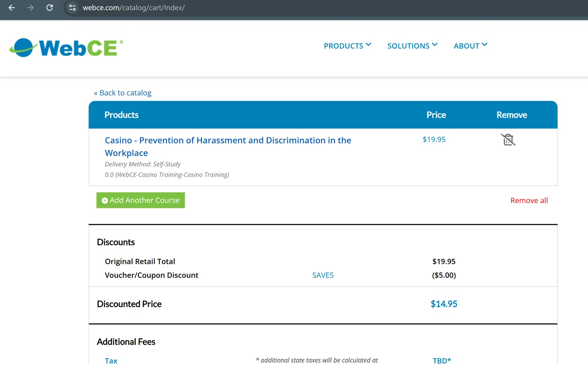The image size is (588, 365).
Task: Go back to catalog link
Action: 123,93
